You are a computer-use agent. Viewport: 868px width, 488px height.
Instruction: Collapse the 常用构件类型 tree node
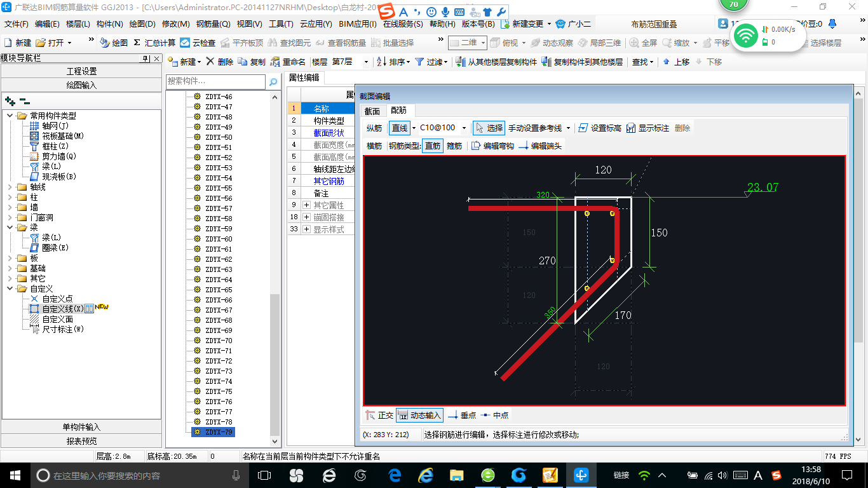(10, 115)
